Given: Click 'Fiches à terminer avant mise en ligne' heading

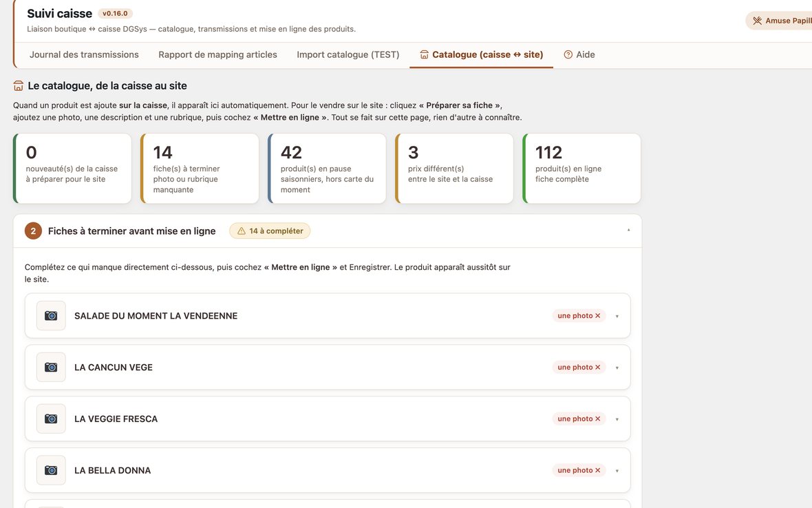Looking at the screenshot, I should (x=132, y=231).
